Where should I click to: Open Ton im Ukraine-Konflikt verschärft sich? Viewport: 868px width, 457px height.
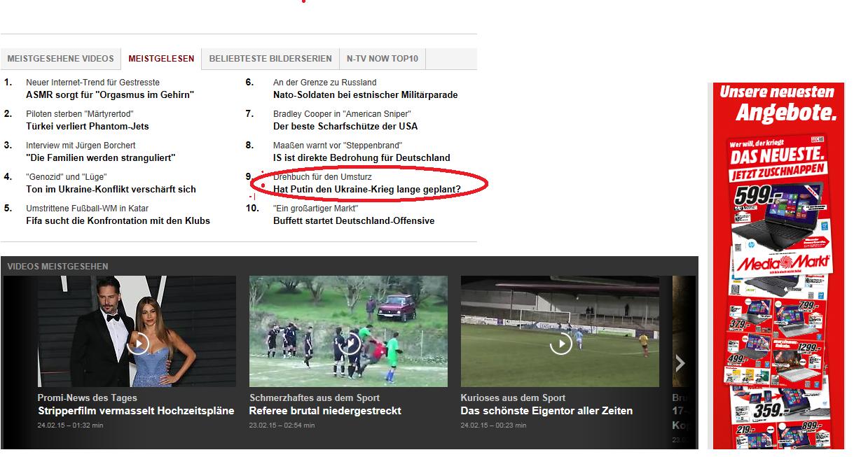(111, 189)
